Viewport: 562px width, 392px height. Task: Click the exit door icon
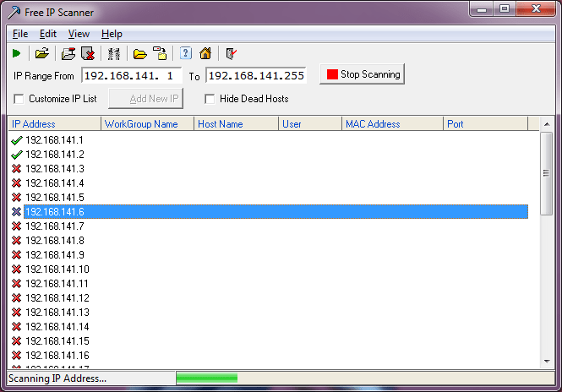[232, 54]
